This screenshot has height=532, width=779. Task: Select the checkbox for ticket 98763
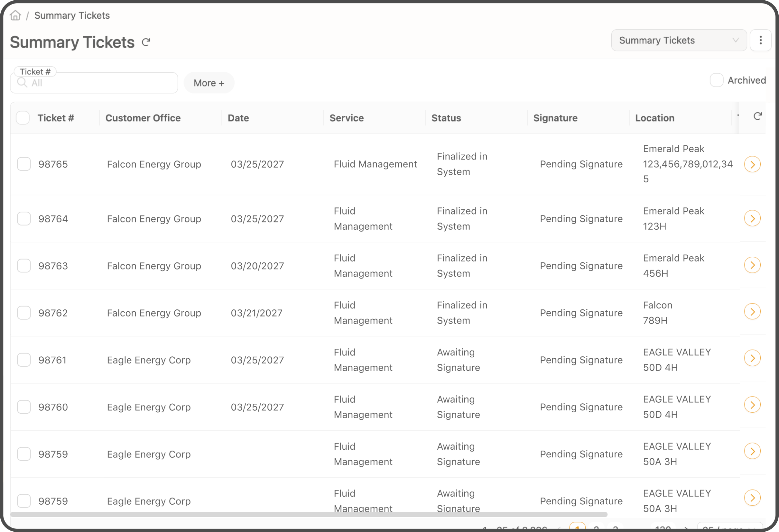24,266
